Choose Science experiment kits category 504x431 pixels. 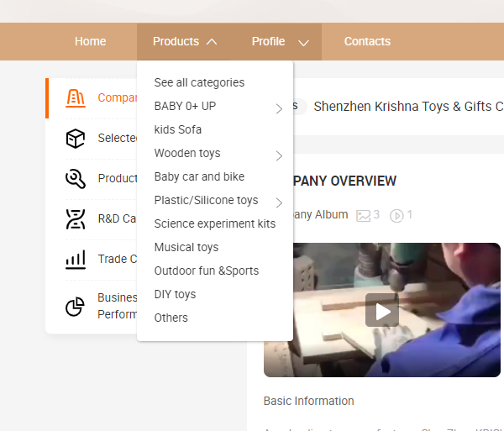[214, 223]
